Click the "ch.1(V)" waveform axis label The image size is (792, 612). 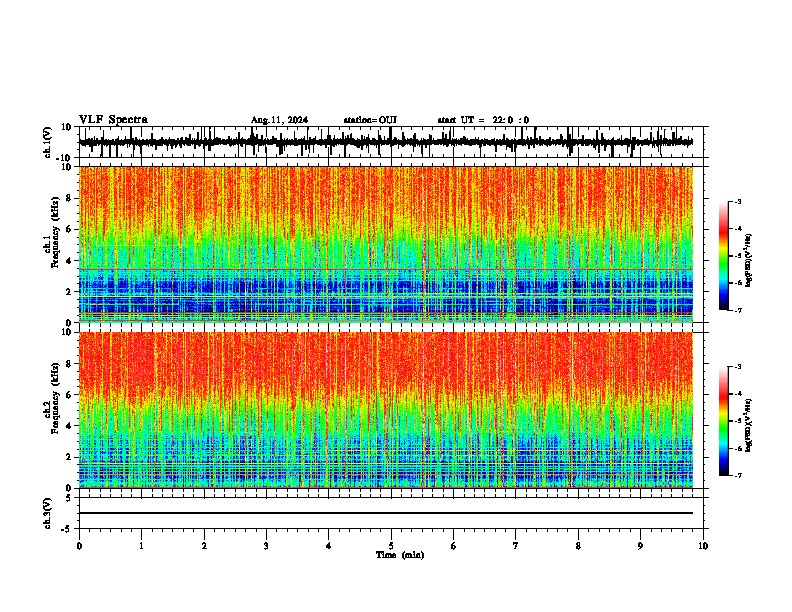tap(48, 142)
